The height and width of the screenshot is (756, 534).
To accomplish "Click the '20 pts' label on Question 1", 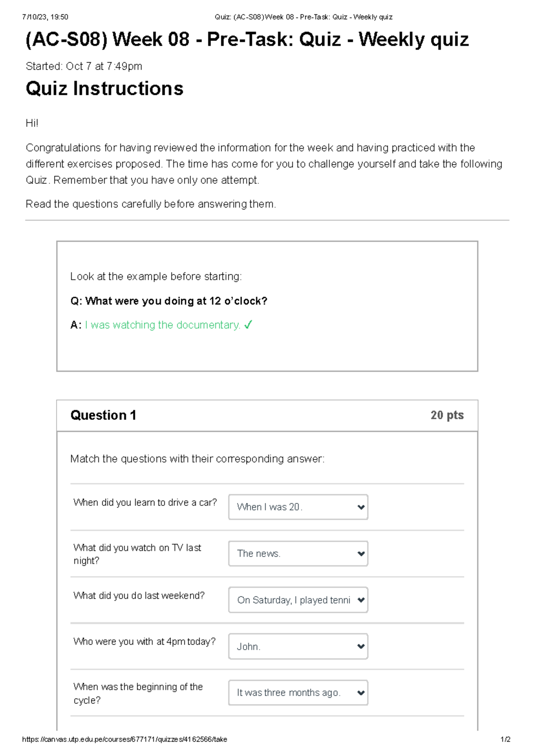I will pos(446,415).
